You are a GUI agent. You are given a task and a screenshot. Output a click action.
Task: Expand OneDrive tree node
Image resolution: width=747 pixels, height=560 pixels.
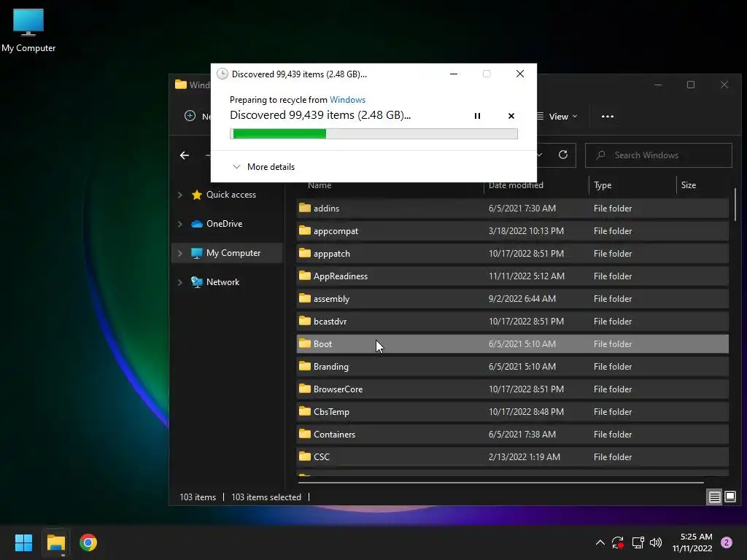point(180,224)
